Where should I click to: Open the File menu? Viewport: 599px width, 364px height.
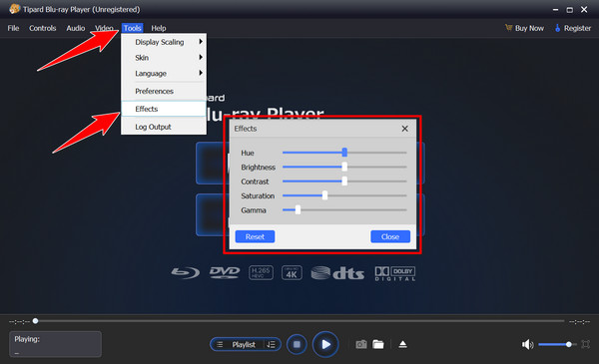[13, 28]
